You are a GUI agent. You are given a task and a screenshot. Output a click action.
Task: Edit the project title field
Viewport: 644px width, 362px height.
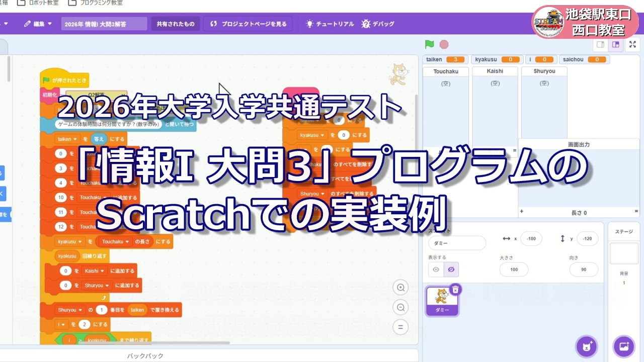(x=104, y=24)
